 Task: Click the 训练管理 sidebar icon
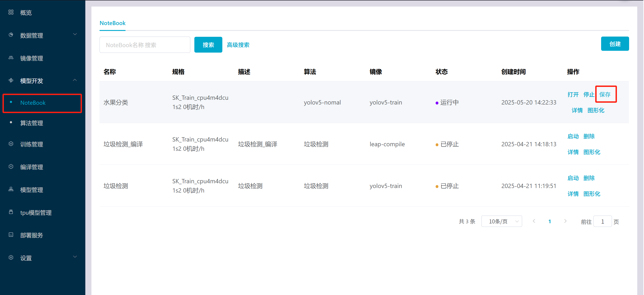tap(11, 144)
